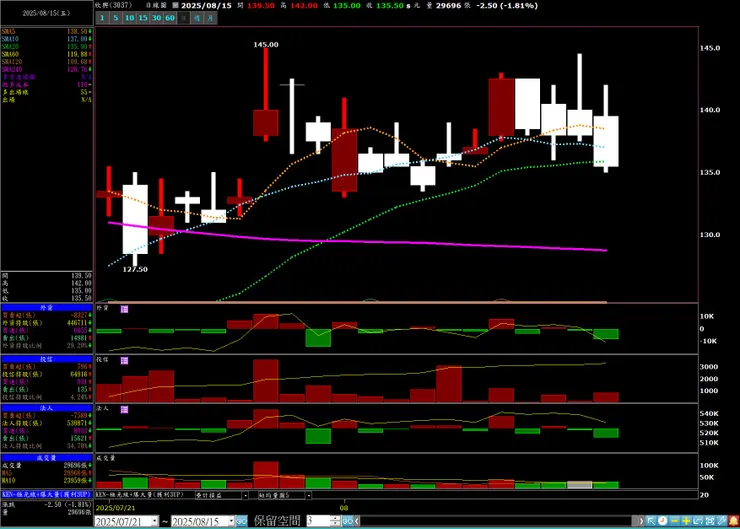Click the 2025/07/21 timeline date marker

point(115,508)
